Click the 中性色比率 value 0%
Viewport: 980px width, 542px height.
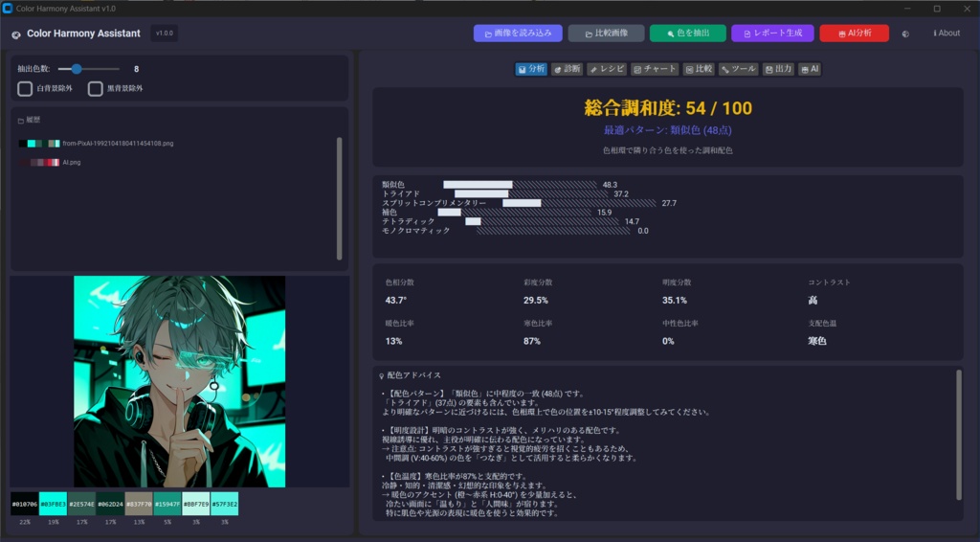[668, 341]
